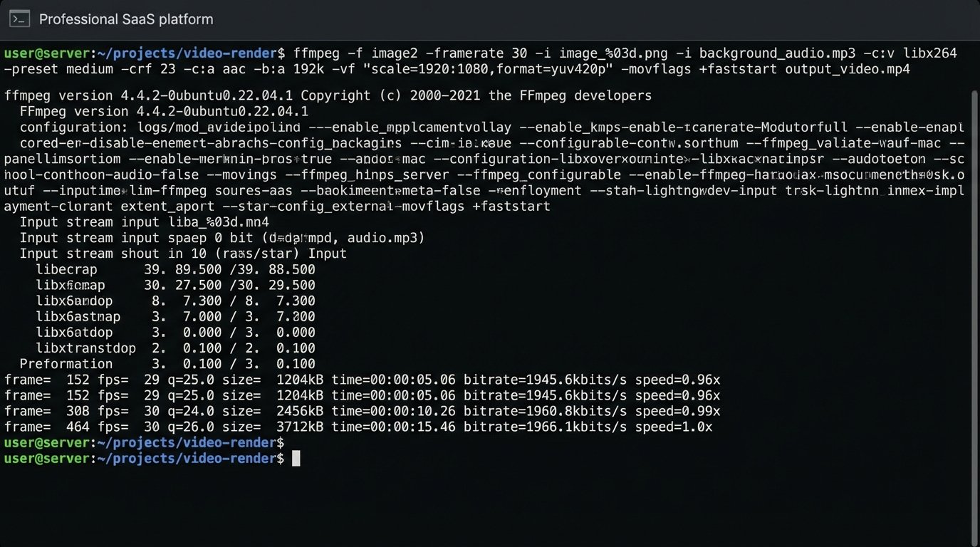Click the block cursor at the last prompt

[x=296, y=459]
